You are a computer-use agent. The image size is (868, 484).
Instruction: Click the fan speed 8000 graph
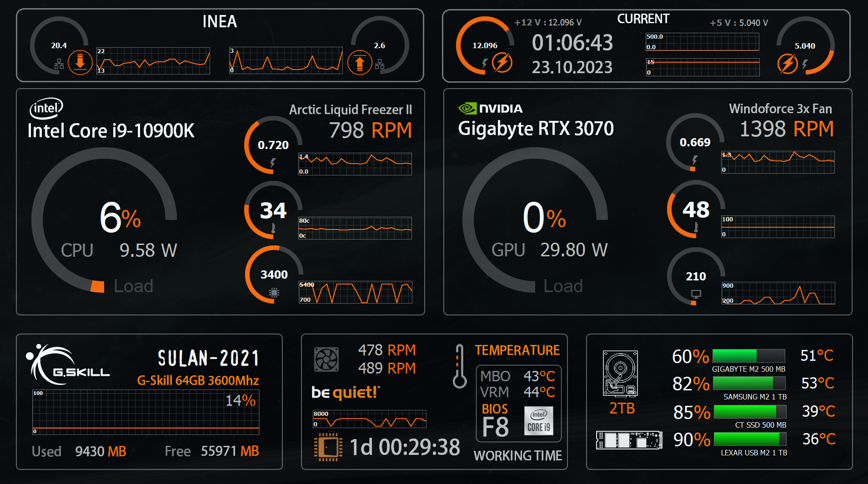click(370, 419)
